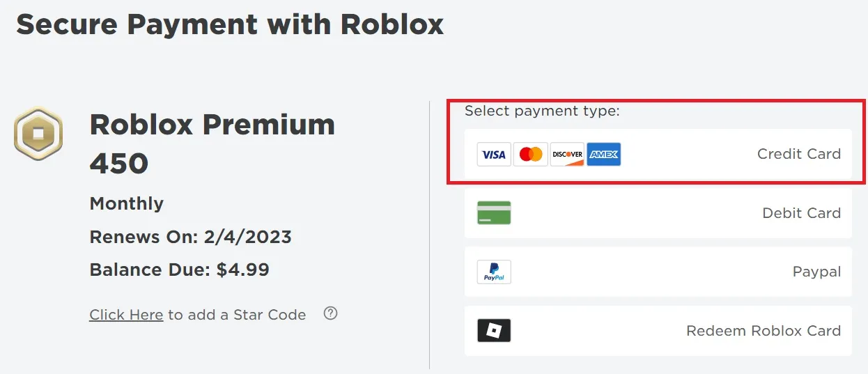Click the Visa card logo
This screenshot has width=868, height=374.
pos(494,155)
